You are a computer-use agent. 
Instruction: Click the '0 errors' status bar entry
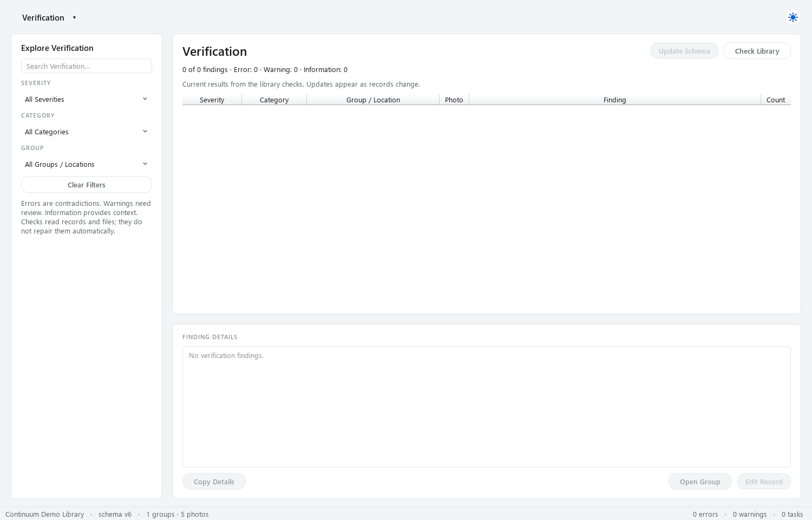(x=705, y=514)
